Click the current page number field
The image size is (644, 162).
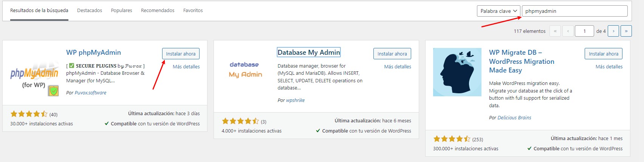(x=584, y=31)
